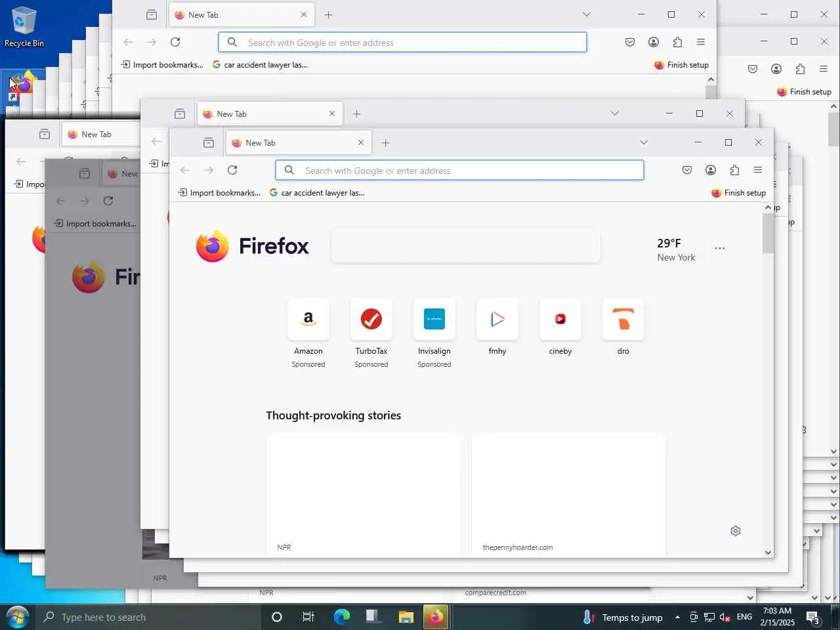Viewport: 840px width, 630px height.
Task: Open account icon in top back Firefox window
Action: point(654,42)
